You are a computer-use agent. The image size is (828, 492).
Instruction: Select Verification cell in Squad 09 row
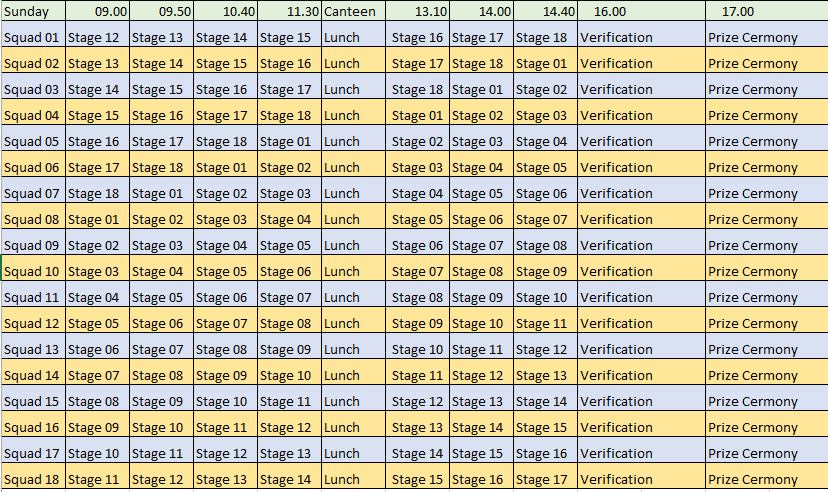[641, 245]
